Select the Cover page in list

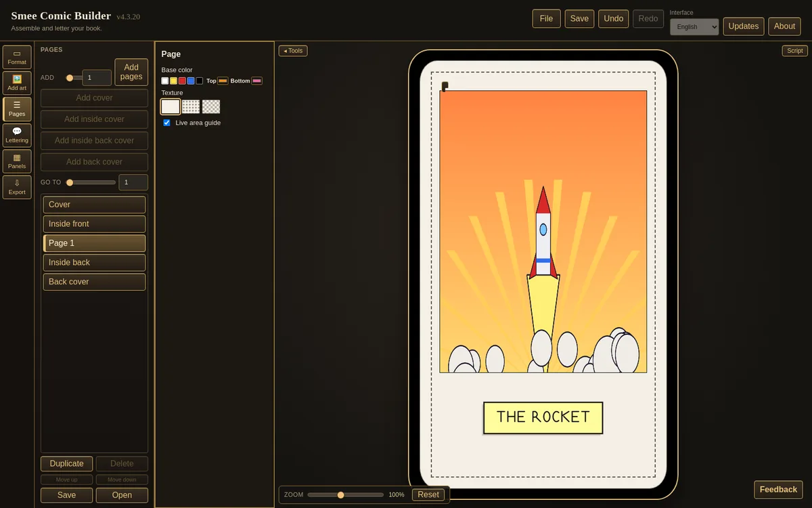click(94, 205)
